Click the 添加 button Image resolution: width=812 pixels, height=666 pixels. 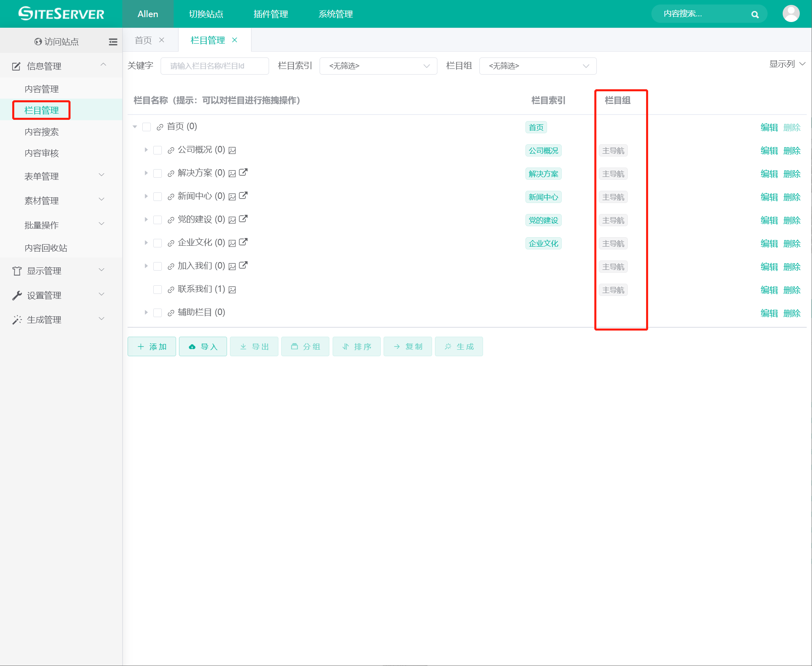pyautogui.click(x=152, y=346)
